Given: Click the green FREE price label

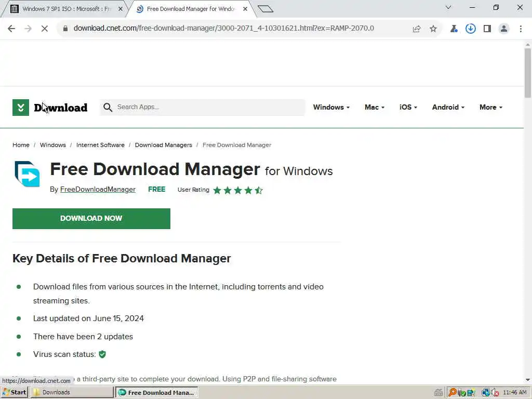Looking at the screenshot, I should 157,190.
